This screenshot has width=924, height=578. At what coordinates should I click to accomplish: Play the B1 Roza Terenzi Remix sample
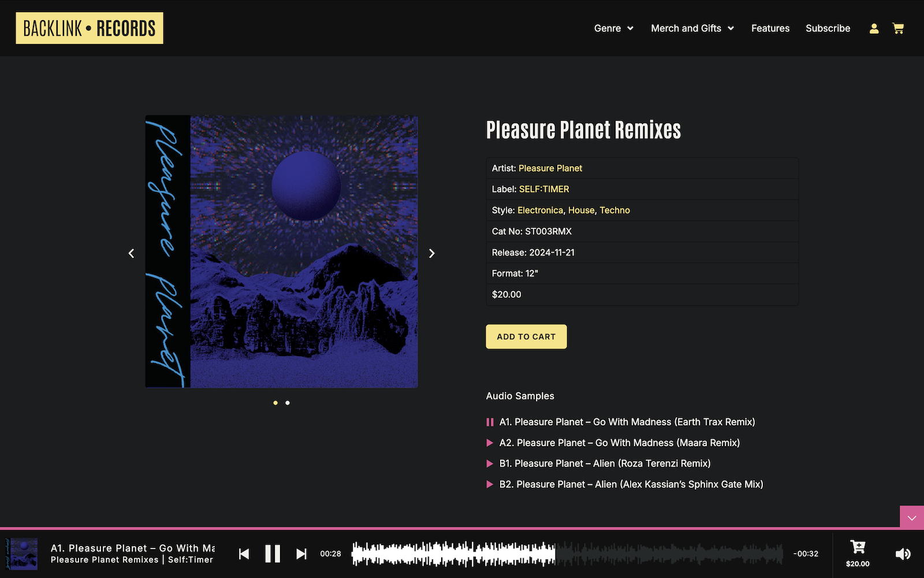490,464
